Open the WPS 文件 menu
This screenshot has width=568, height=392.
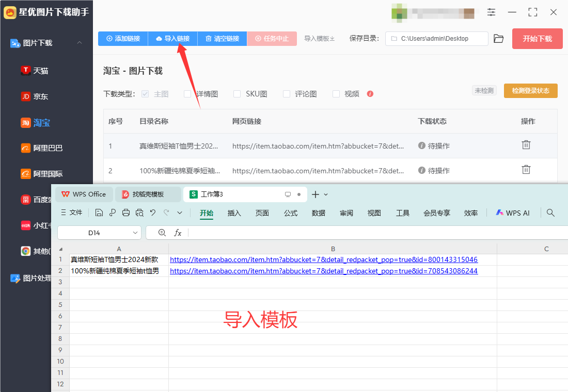click(72, 213)
